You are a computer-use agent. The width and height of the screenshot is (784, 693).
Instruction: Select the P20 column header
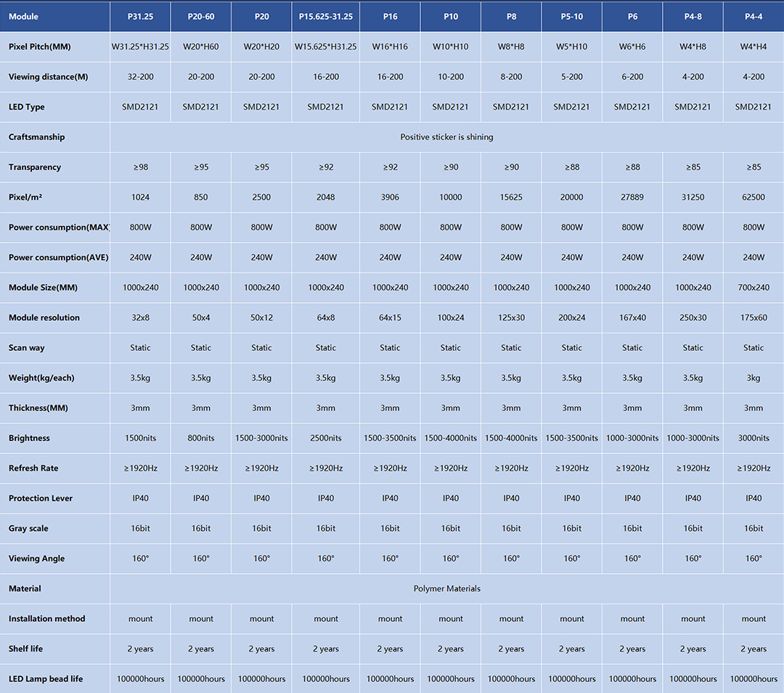coord(261,17)
